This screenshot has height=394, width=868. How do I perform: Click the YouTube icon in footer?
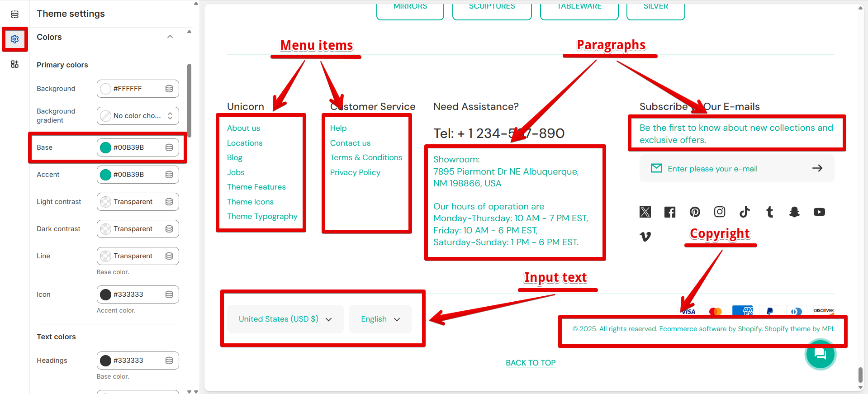pyautogui.click(x=819, y=212)
